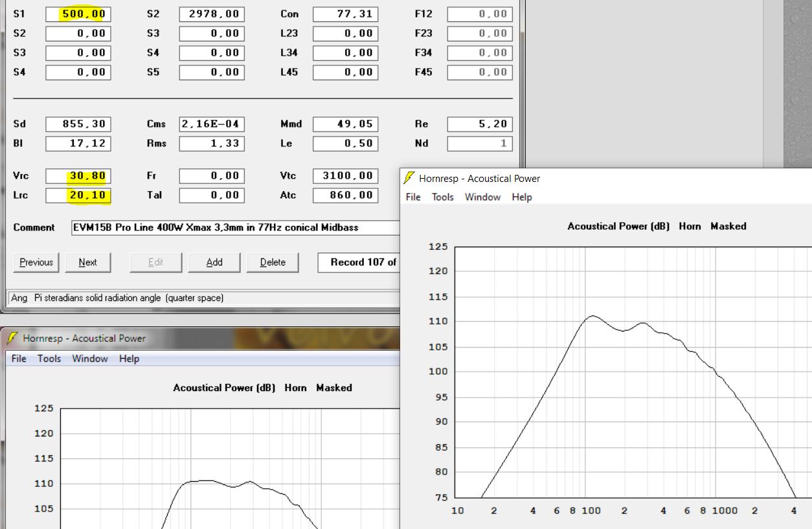Open Tools menu in lower-left Acoustical Power window
Image resolution: width=812 pixels, height=529 pixels.
49,359
